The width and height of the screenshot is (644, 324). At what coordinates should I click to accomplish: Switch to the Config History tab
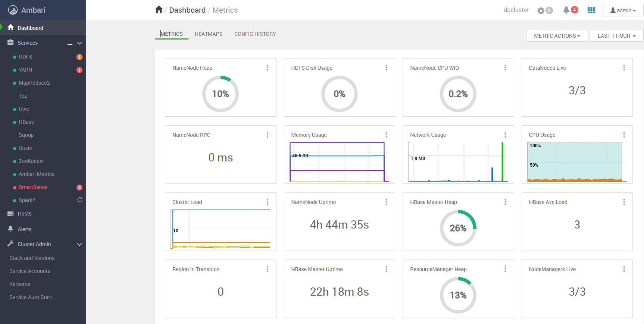[255, 34]
